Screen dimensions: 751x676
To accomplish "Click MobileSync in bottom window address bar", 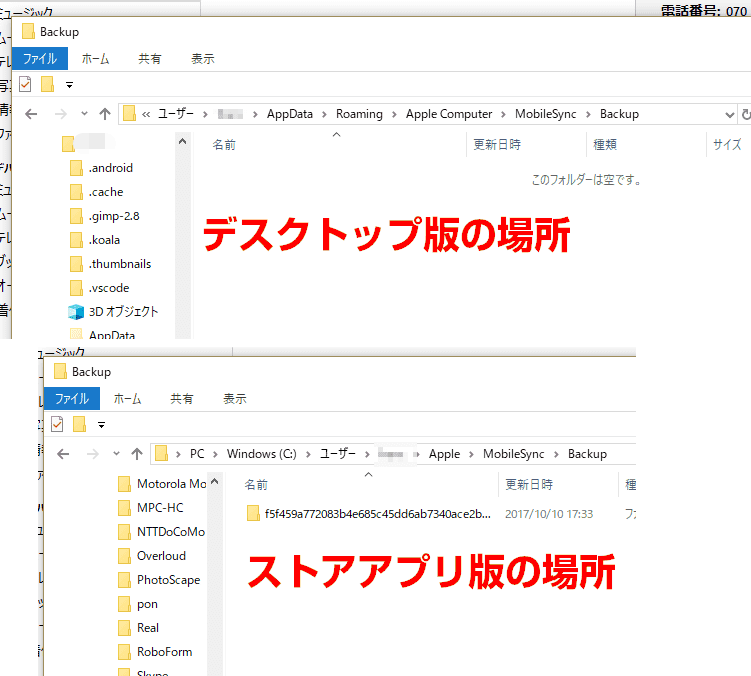I will click(x=513, y=454).
